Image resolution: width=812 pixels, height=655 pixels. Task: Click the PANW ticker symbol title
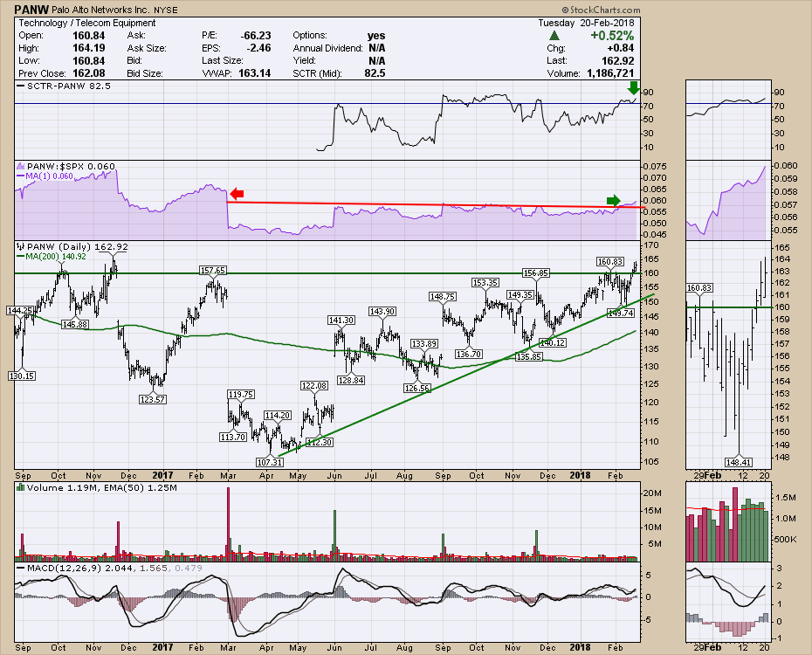pos(31,10)
